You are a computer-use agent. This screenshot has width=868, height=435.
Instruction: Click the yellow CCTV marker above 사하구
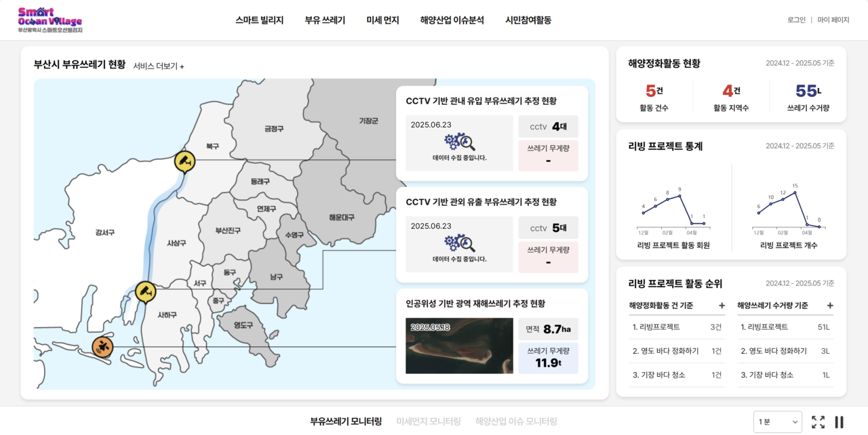[145, 291]
